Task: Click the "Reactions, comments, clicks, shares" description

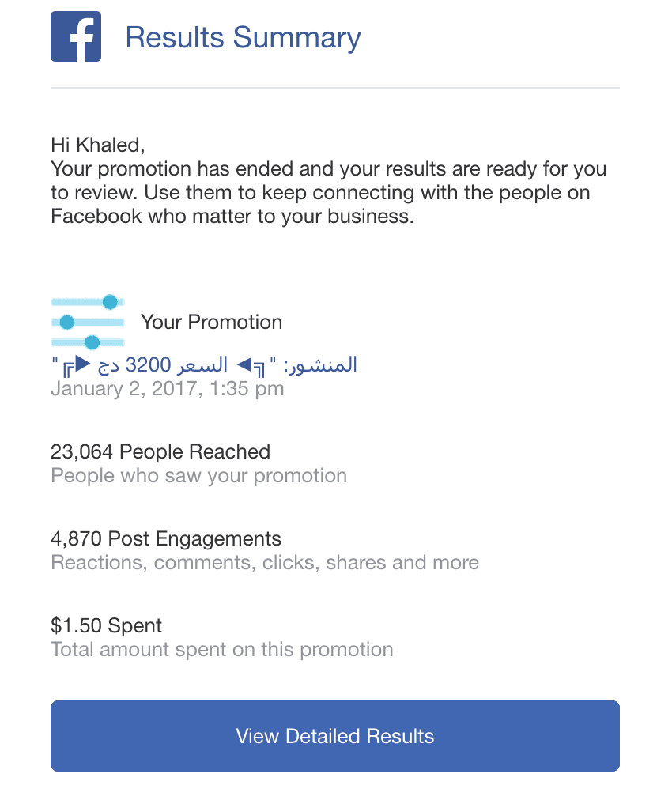Action: 265,562
